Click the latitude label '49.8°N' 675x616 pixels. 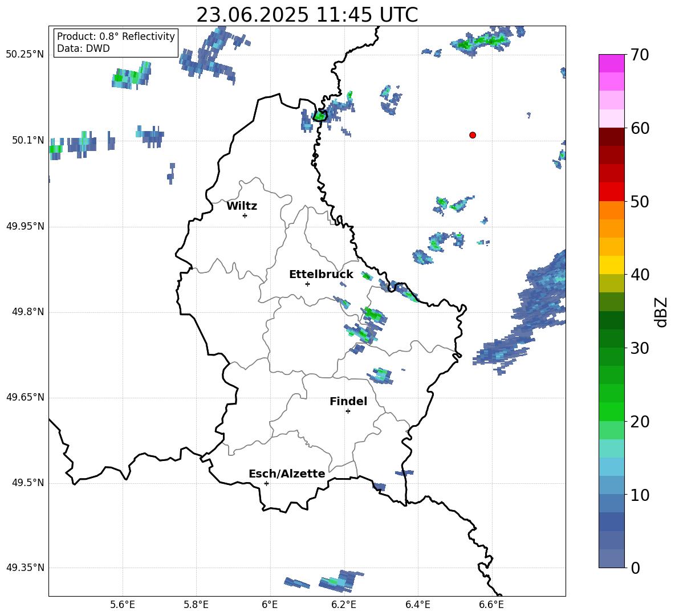27,312
